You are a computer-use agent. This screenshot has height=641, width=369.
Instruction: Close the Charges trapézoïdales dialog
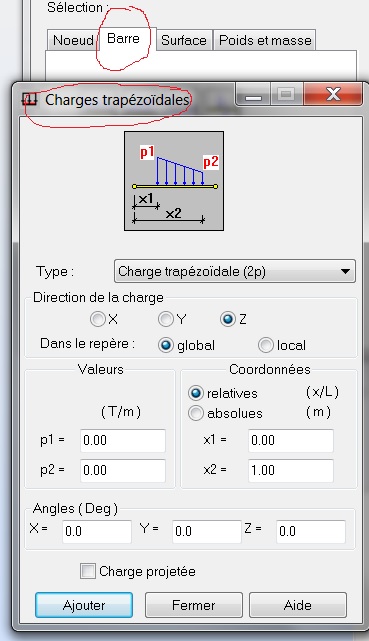point(333,94)
